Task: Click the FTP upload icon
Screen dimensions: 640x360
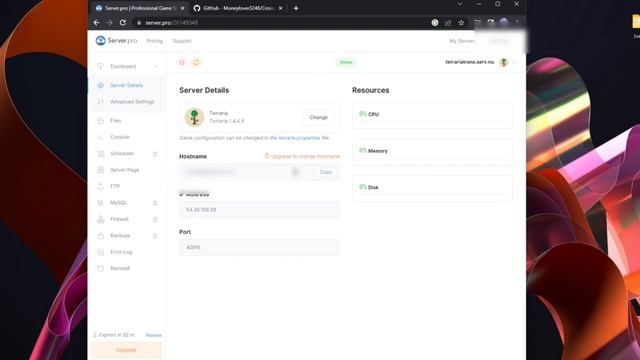Action: (x=100, y=186)
